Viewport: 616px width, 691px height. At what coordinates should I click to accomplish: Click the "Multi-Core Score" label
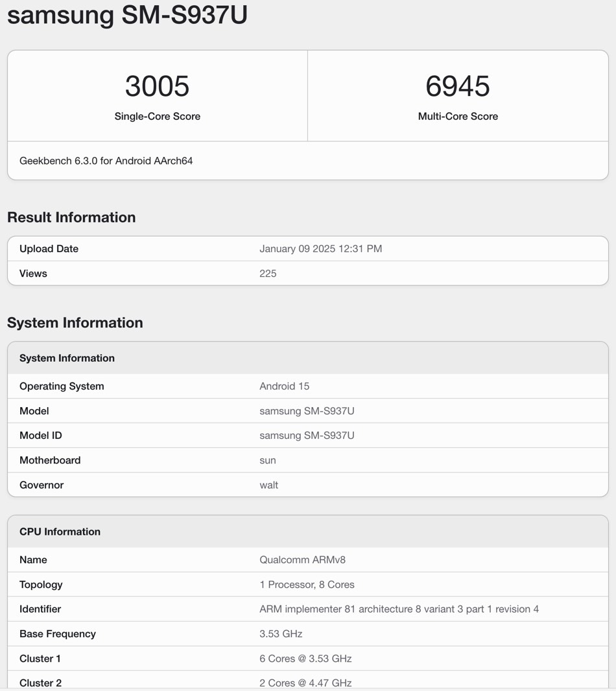(458, 116)
